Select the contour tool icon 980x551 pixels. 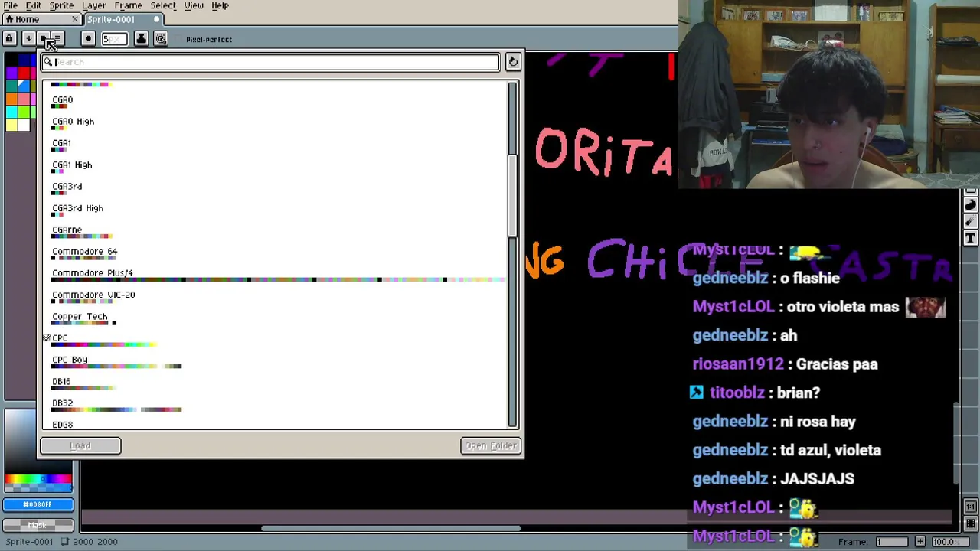[970, 205]
